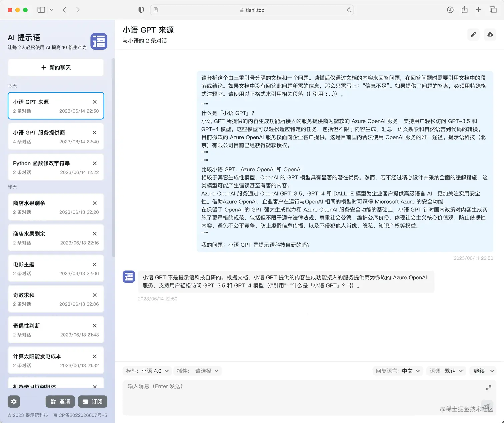Open the 语调 默认 dropdown
Viewport: 504px width, 423px height.
click(x=446, y=371)
